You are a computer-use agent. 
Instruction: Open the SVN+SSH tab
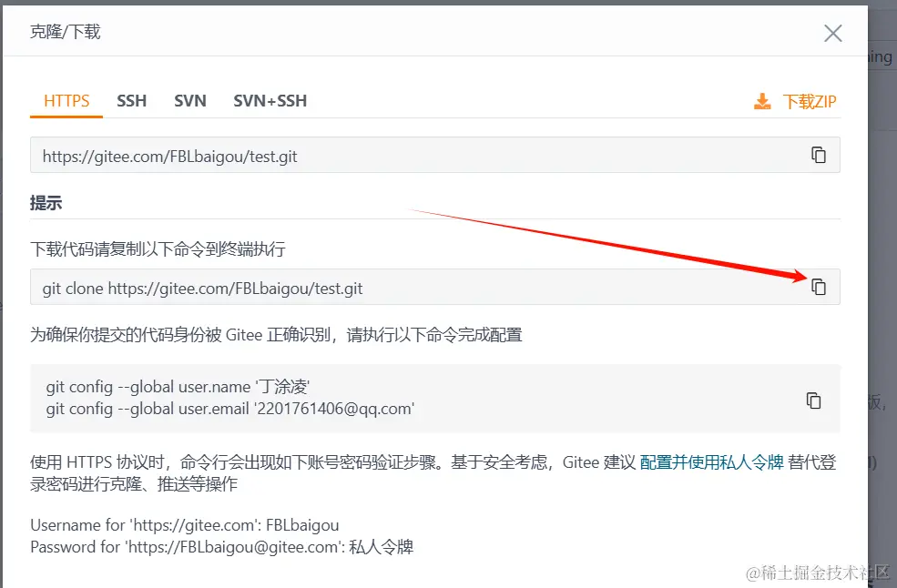point(270,101)
